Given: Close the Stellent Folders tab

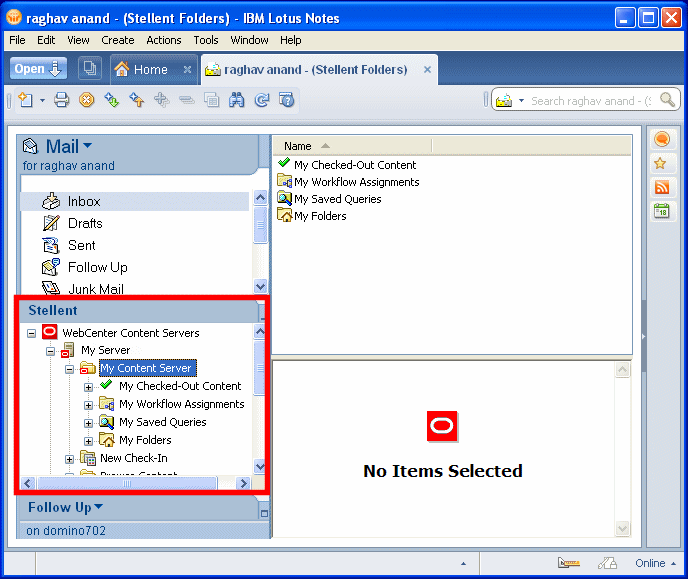Looking at the screenshot, I should click(x=427, y=69).
